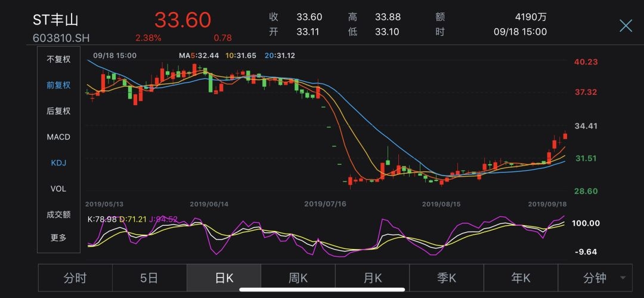Viewport: 644px width, 298px height.
Task: Show the 成交额 turnover indicator
Action: [x=58, y=214]
